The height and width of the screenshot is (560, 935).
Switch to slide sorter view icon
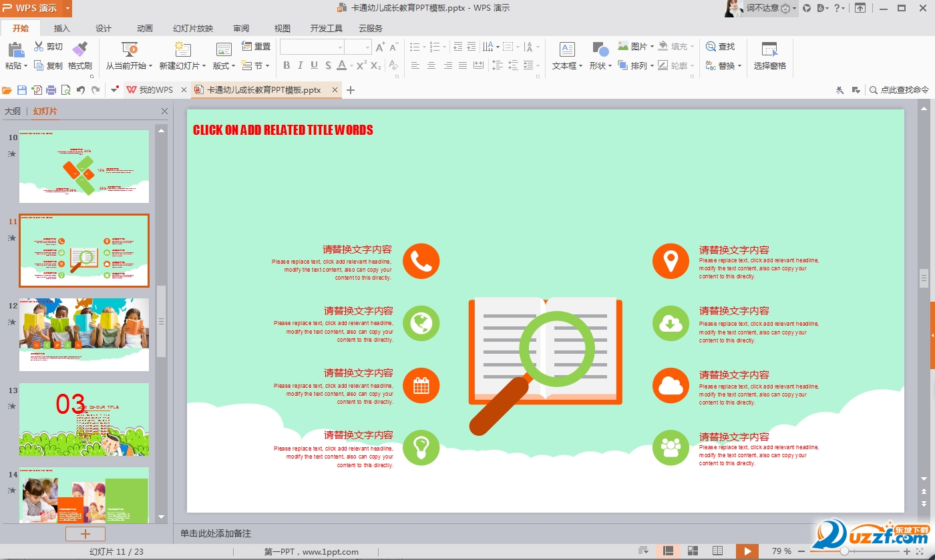coord(693,551)
